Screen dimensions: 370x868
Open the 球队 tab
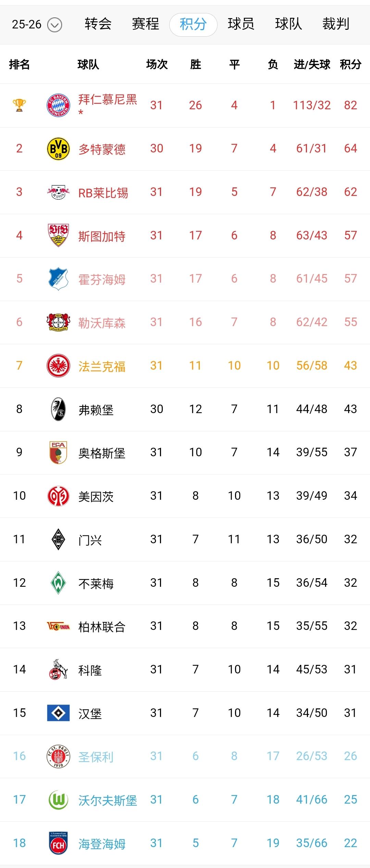288,24
